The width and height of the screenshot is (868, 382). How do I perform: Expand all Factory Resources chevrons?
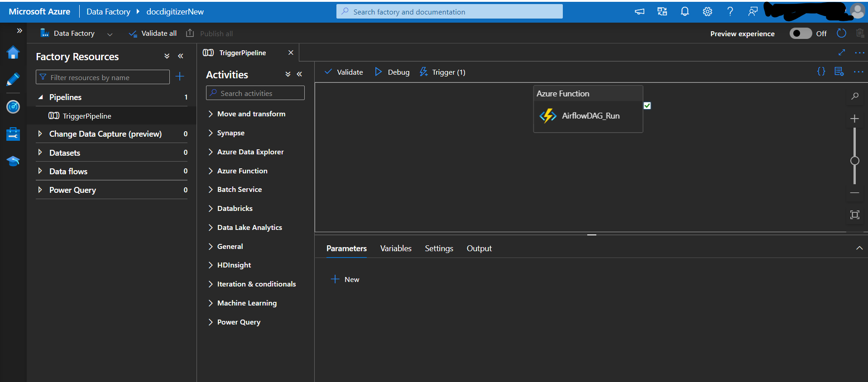167,56
